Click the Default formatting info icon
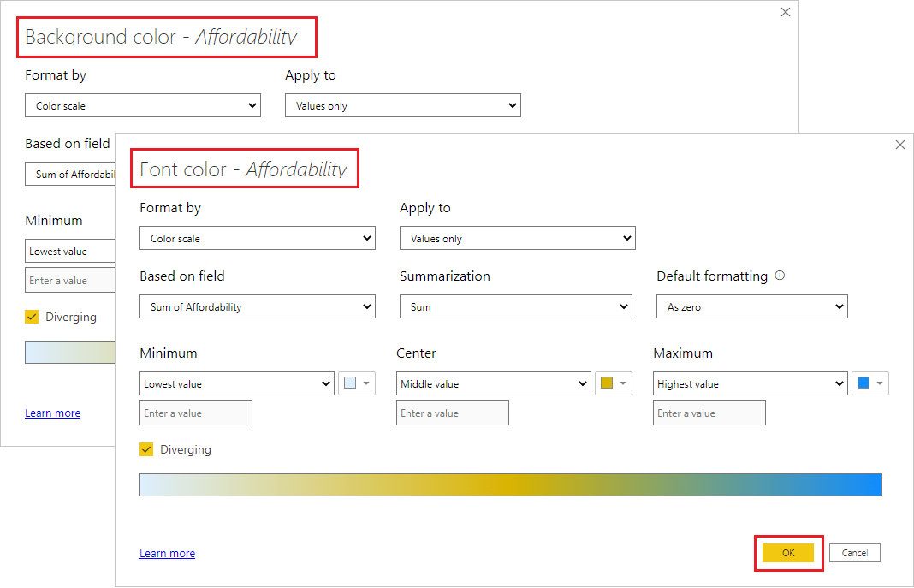This screenshot has width=914, height=588. [780, 276]
